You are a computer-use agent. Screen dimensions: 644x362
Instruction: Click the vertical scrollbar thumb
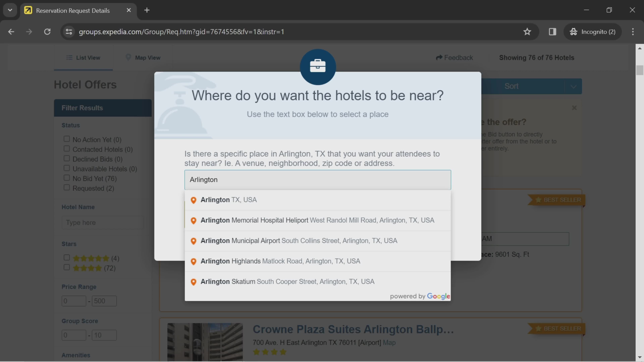(639, 70)
